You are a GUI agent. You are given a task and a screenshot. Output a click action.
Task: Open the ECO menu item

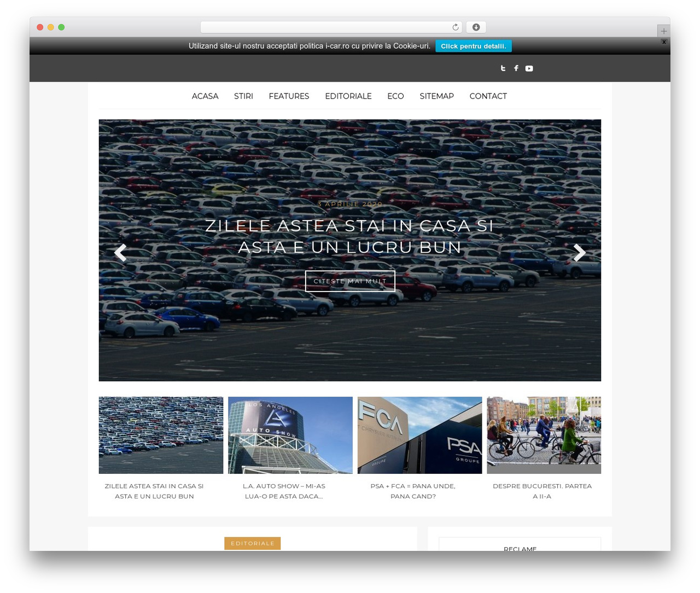tap(395, 96)
